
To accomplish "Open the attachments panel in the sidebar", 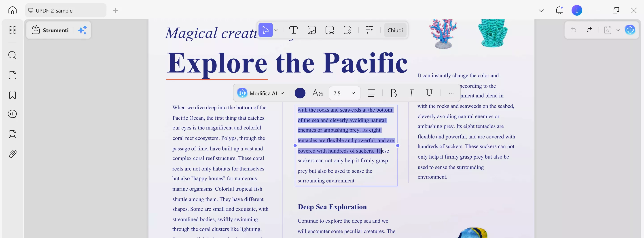I will click(12, 154).
